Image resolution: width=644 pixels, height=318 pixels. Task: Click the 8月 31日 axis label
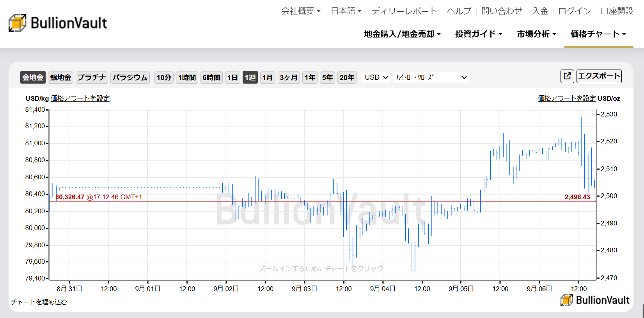pos(69,289)
